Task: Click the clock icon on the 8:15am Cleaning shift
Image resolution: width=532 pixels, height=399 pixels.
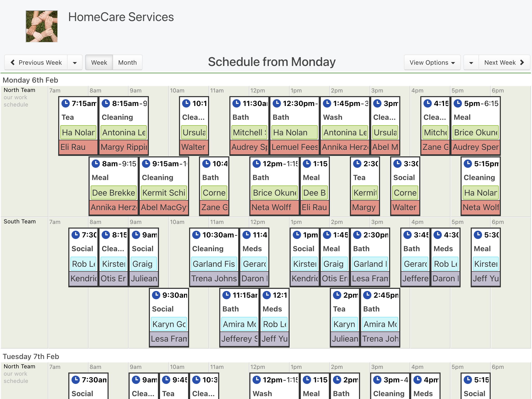Action: click(106, 103)
